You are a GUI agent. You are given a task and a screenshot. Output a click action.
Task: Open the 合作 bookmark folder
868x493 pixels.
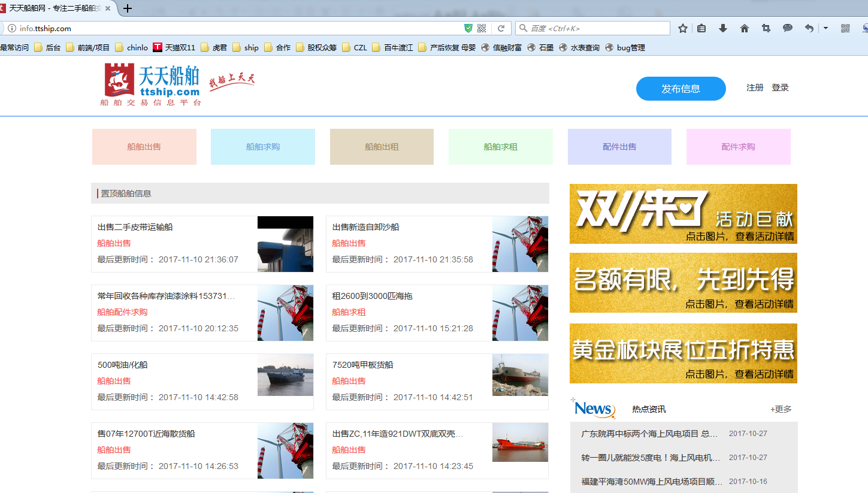click(x=277, y=47)
